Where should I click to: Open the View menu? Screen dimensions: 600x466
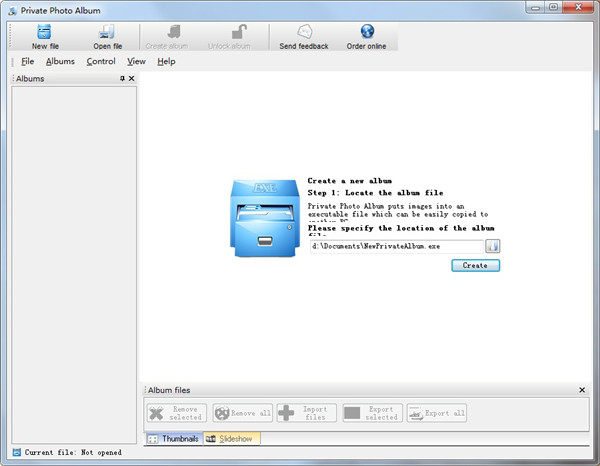(136, 61)
